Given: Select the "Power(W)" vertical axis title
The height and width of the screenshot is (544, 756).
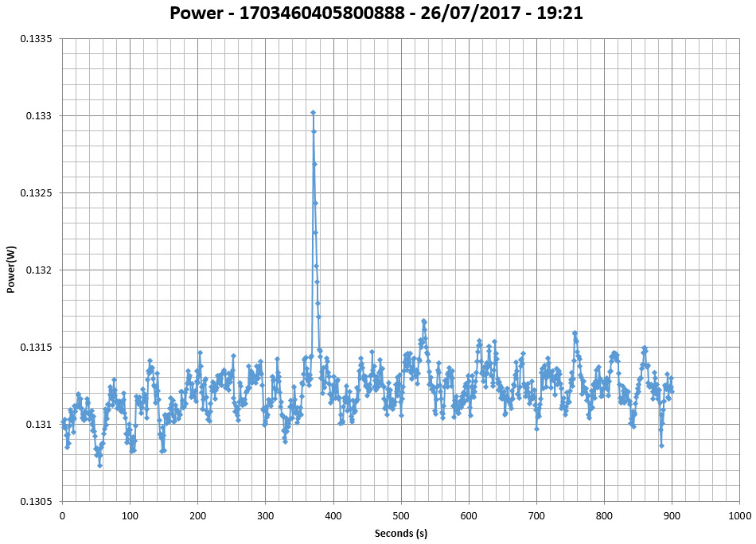Looking at the screenshot, I should tap(11, 270).
